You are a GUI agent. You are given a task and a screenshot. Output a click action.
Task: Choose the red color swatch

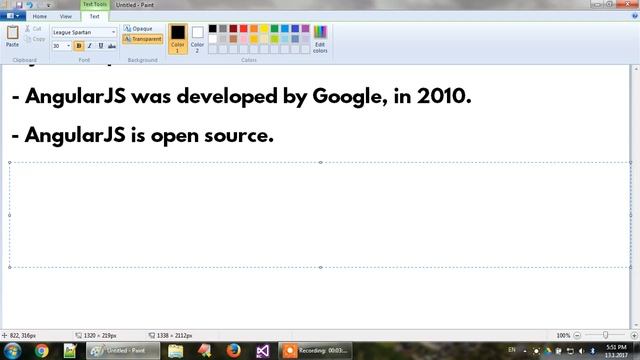[x=244, y=28]
